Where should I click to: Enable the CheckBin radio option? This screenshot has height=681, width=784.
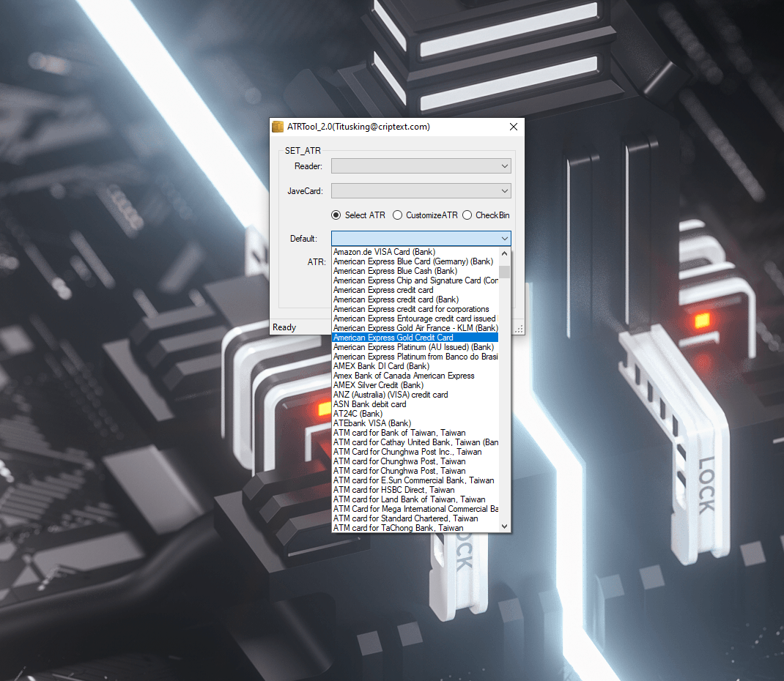pos(467,215)
